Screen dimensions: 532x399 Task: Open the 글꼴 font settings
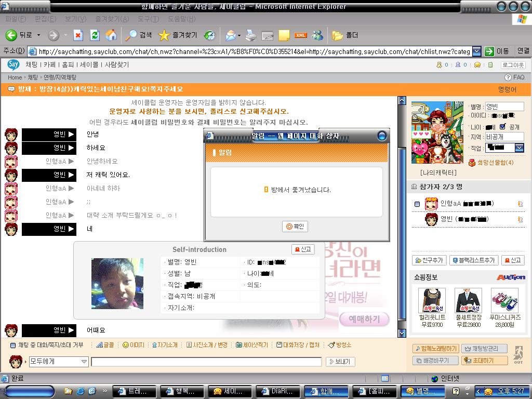pos(105,345)
